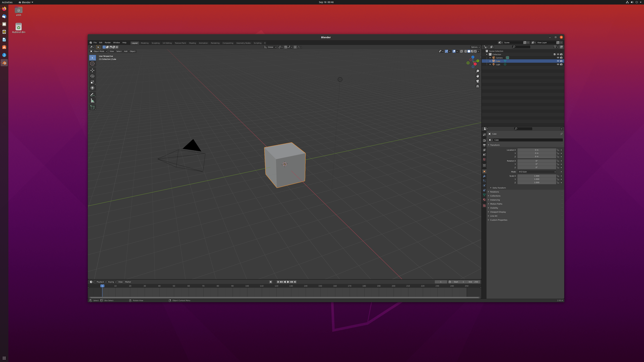The width and height of the screenshot is (644, 362).
Task: Open the Output properties printer tab
Action: pos(484,145)
